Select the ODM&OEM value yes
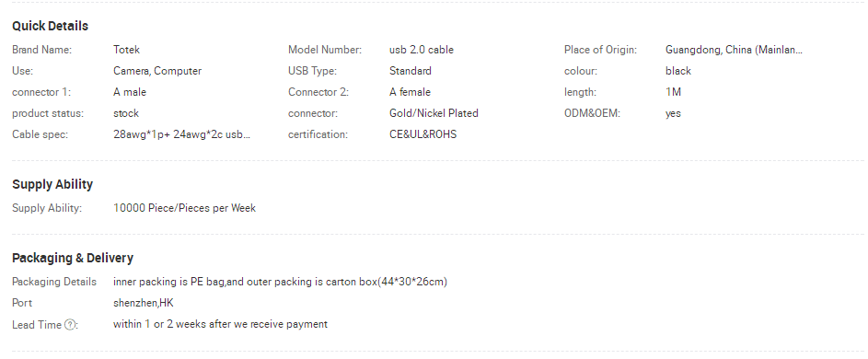This screenshot has width=868, height=359. pos(673,113)
